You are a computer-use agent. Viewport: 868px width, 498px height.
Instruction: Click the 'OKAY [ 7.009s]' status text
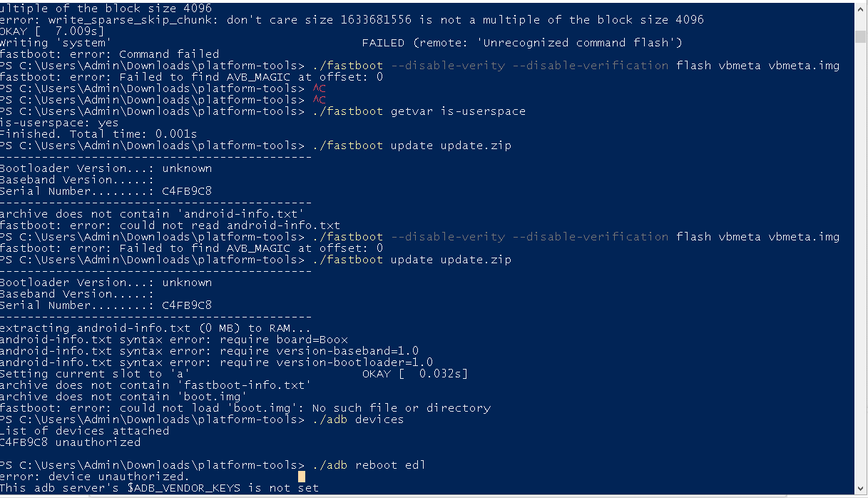pyautogui.click(x=52, y=31)
